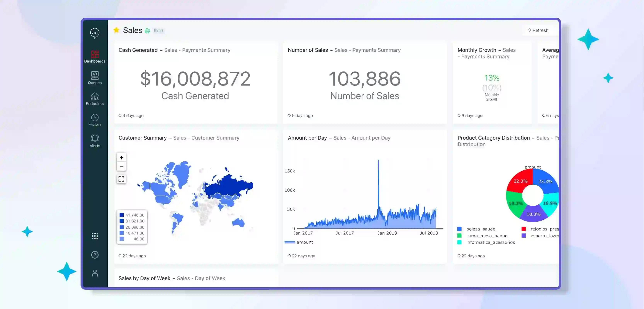The image size is (644, 309).
Task: Click the app logo at the sidebar top
Action: pos(94,33)
